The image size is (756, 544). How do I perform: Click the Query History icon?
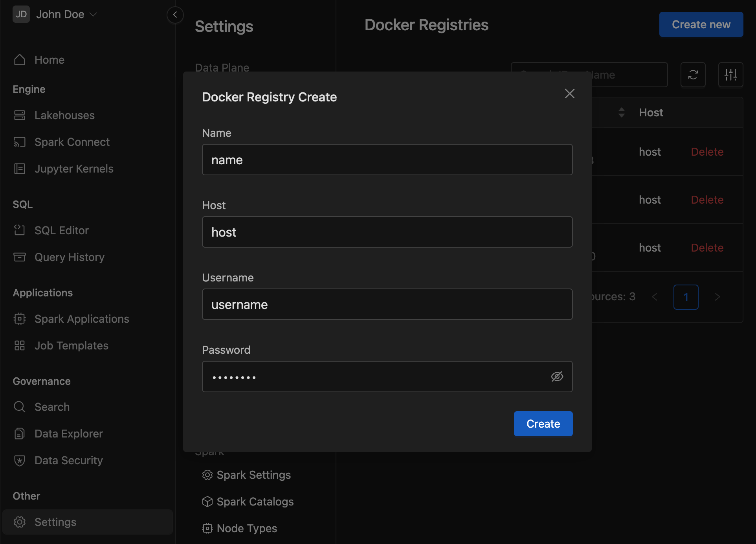pyautogui.click(x=20, y=256)
